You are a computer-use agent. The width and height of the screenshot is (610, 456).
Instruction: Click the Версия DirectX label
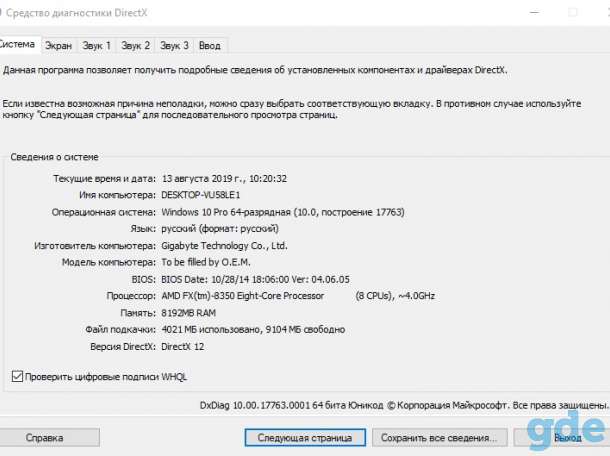click(123, 346)
